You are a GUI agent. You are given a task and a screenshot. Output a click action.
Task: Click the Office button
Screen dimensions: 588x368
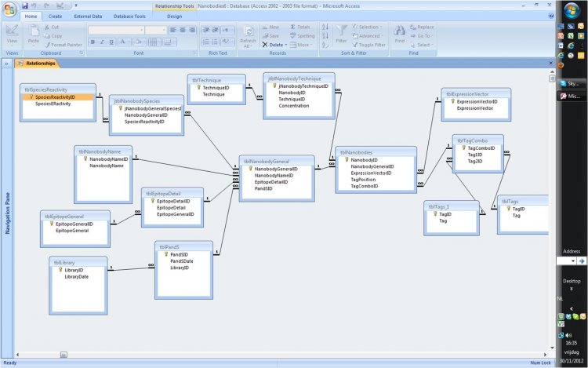click(10, 9)
